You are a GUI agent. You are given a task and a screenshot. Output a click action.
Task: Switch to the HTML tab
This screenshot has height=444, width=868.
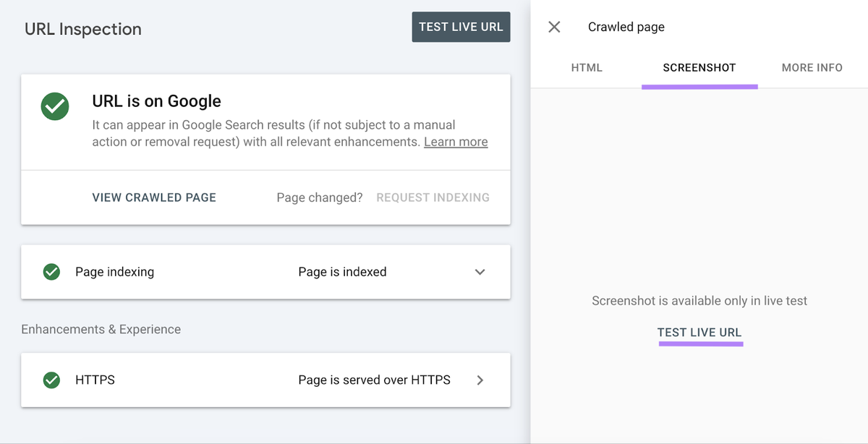[587, 67]
